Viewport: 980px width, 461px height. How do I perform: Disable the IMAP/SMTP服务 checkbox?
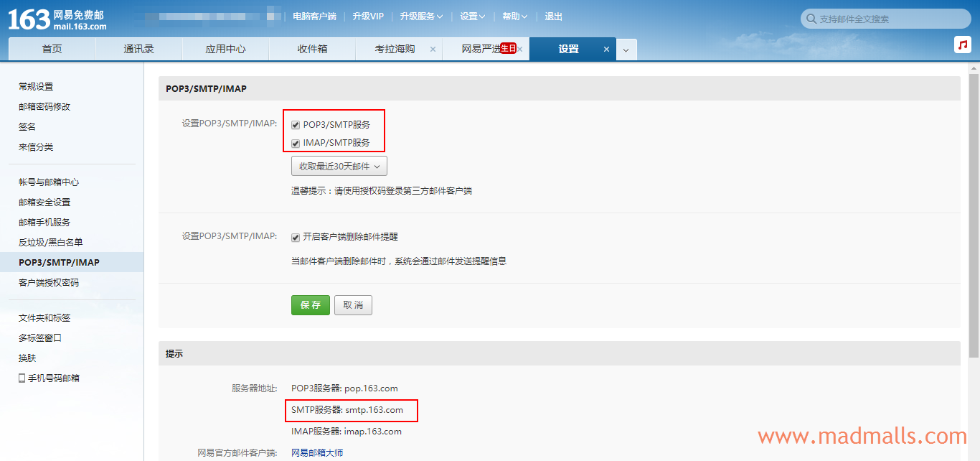[296, 143]
